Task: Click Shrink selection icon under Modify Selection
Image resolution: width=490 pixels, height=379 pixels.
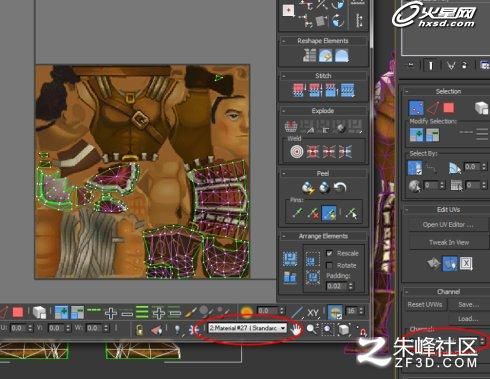Action: pyautogui.click(x=432, y=135)
